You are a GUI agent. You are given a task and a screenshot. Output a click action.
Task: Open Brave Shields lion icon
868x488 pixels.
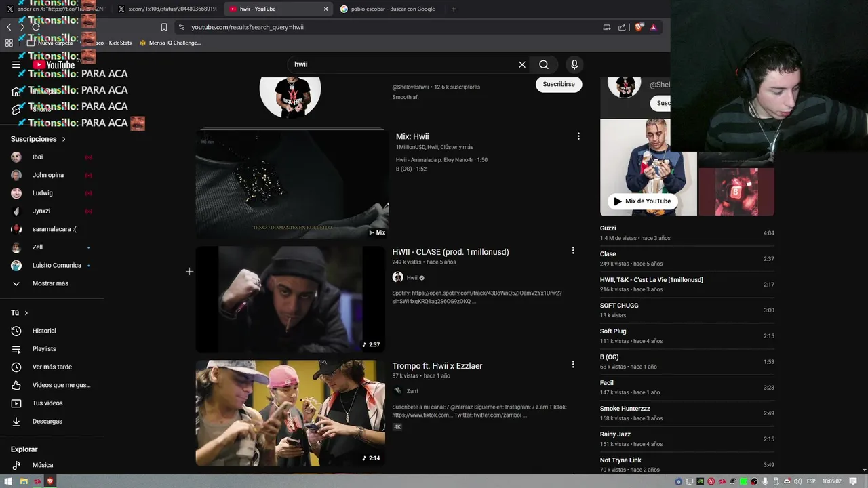(638, 27)
